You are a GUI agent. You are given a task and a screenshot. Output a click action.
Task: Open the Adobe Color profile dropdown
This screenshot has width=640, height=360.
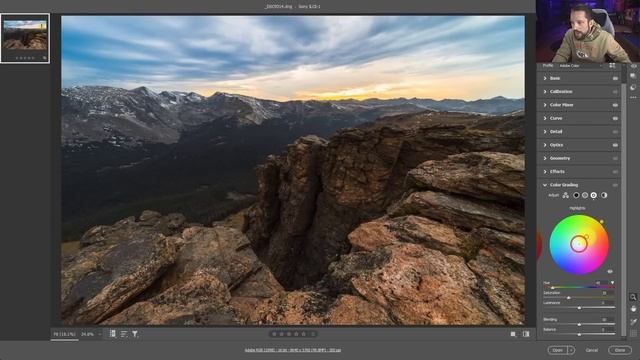580,65
